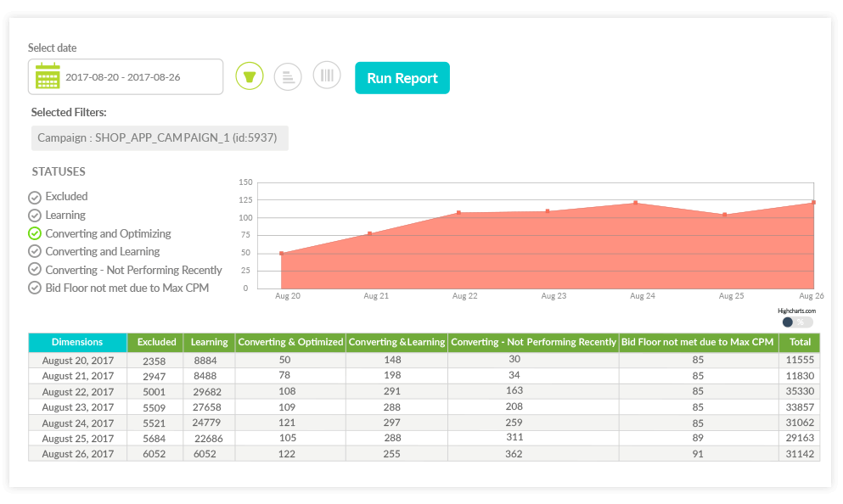
Task: Select the Bid Floor value 91
Action: click(x=698, y=454)
